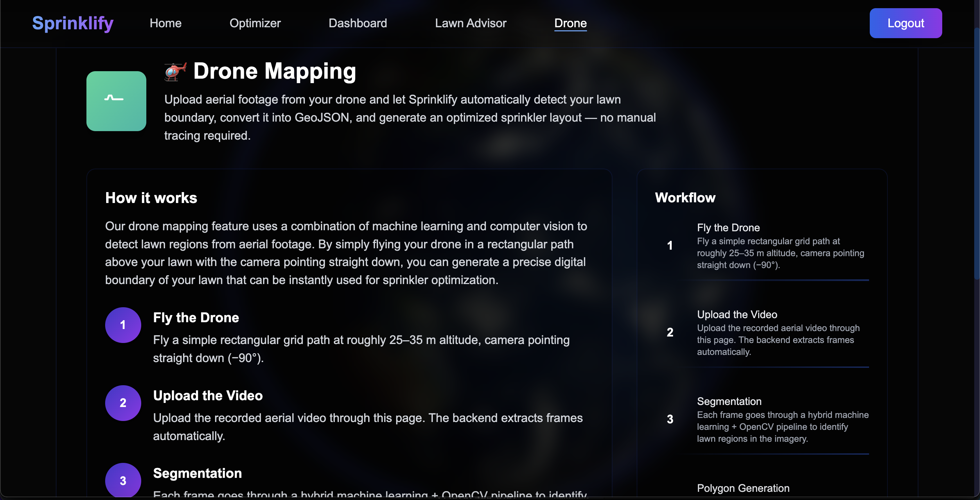Click the 'Polygon Generation' workflow heading

tap(743, 488)
